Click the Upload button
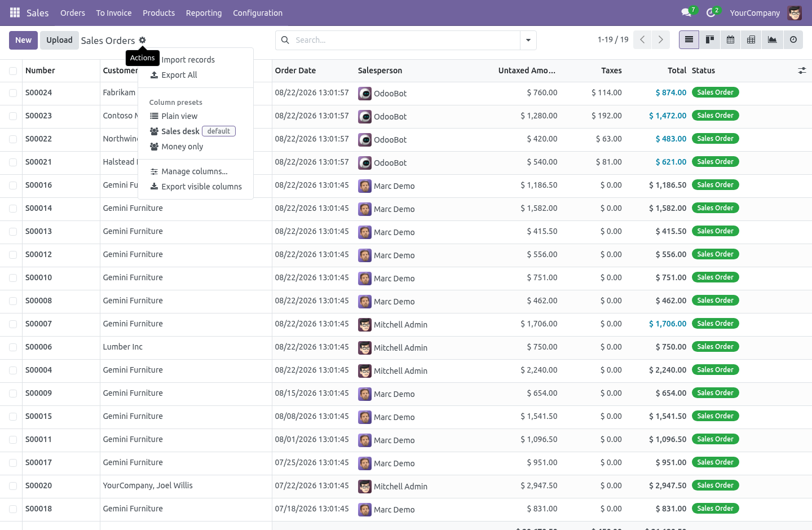The image size is (812, 530). [x=59, y=40]
